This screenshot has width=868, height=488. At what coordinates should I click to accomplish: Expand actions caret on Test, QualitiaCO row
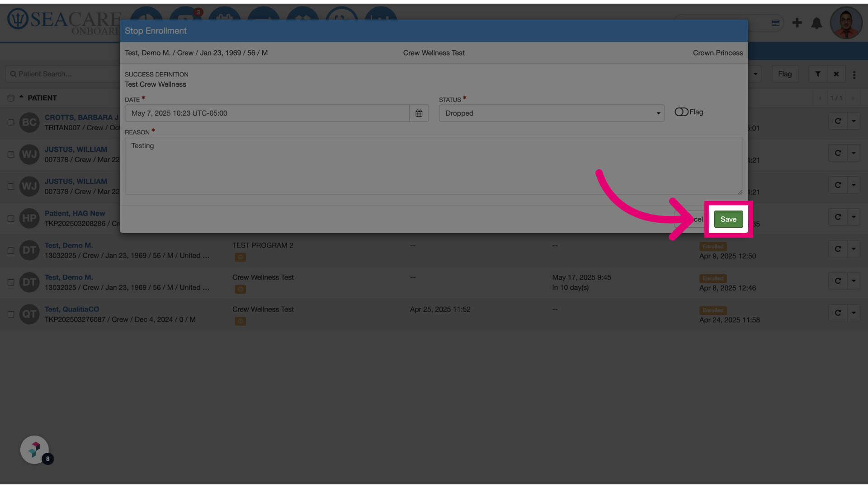coord(854,313)
